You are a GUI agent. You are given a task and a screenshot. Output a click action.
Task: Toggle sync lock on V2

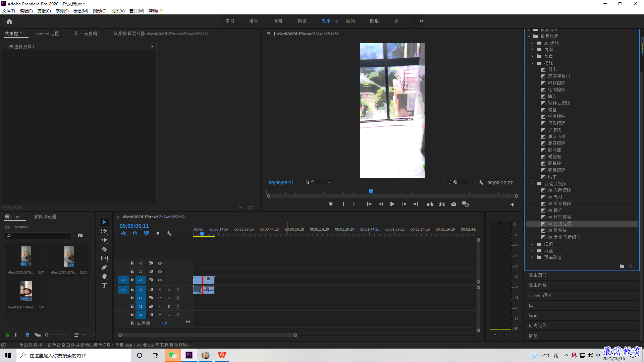[x=151, y=271]
